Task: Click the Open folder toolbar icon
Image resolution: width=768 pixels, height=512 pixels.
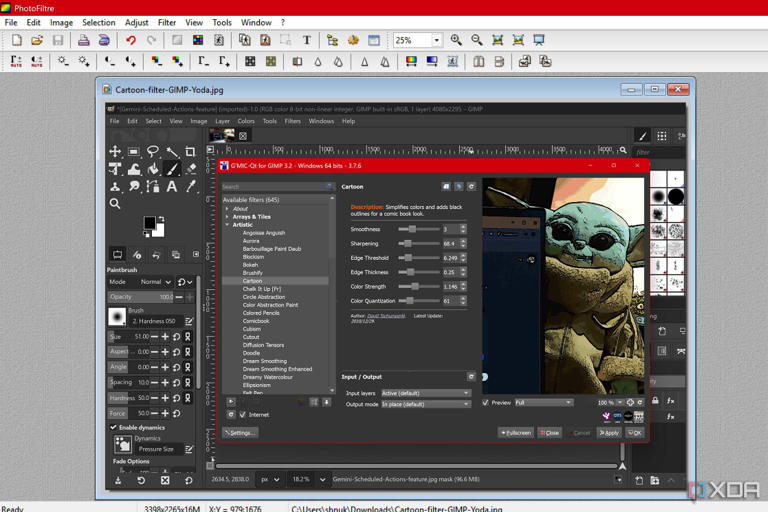Action: tap(37, 40)
